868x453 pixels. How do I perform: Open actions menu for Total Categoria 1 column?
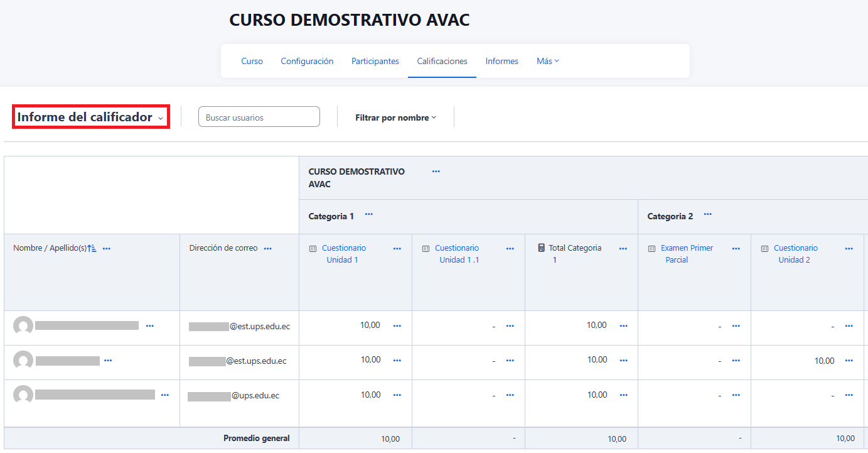coord(623,249)
